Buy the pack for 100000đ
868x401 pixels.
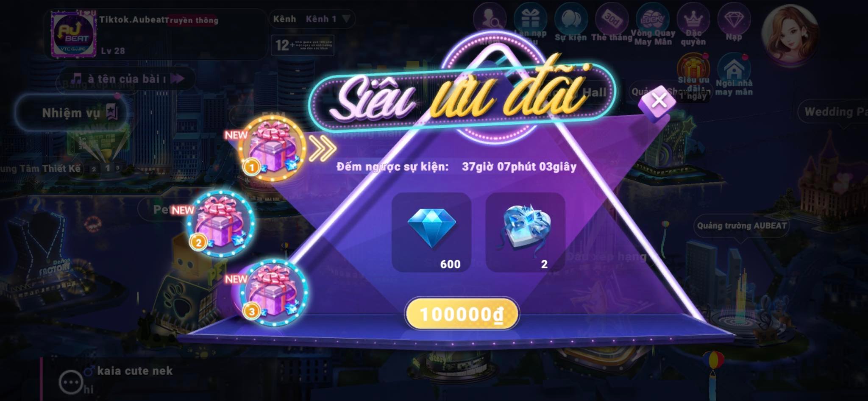coord(462,314)
